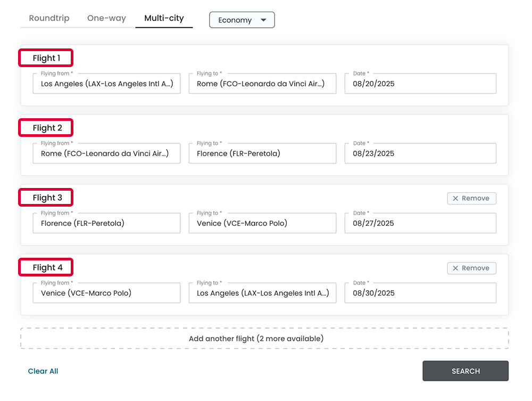Edit Flight 1 Flying to Rome field
532x401 pixels.
(262, 84)
